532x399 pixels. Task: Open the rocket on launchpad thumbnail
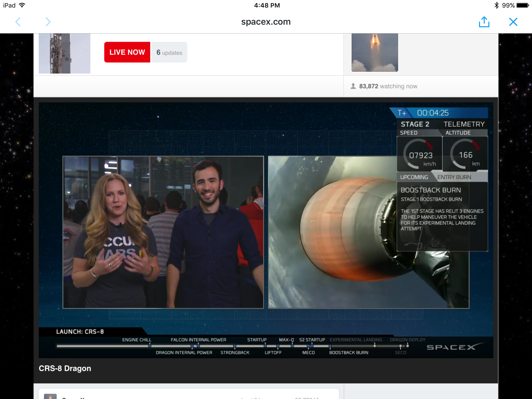point(64,53)
